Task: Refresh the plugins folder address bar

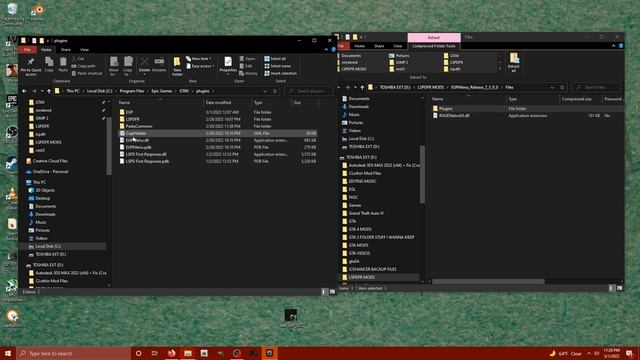Action: pyautogui.click(x=275, y=91)
